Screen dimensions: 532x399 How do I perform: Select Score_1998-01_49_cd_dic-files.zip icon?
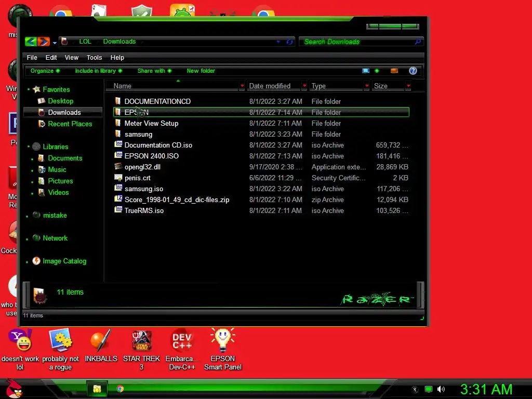click(118, 199)
